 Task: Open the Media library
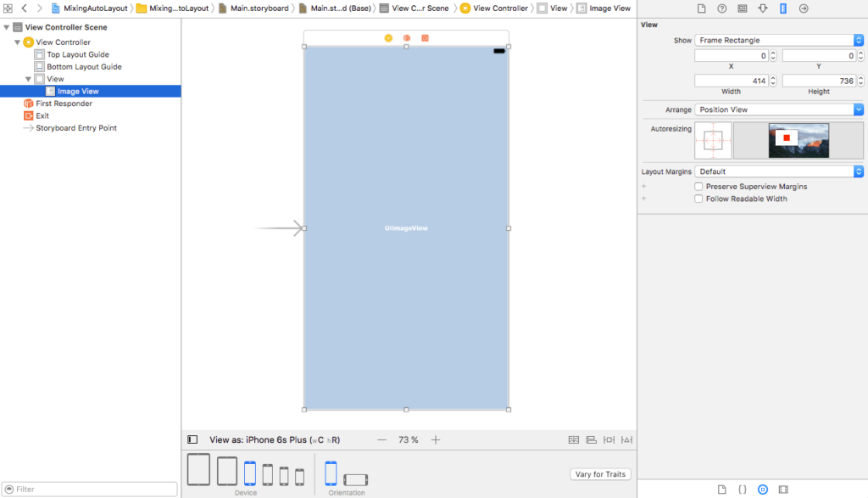tap(782, 489)
